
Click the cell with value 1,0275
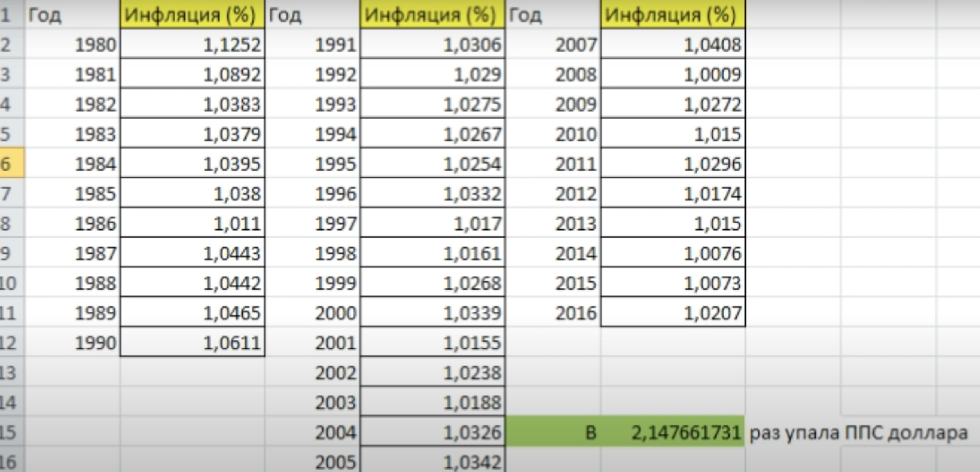point(432,104)
